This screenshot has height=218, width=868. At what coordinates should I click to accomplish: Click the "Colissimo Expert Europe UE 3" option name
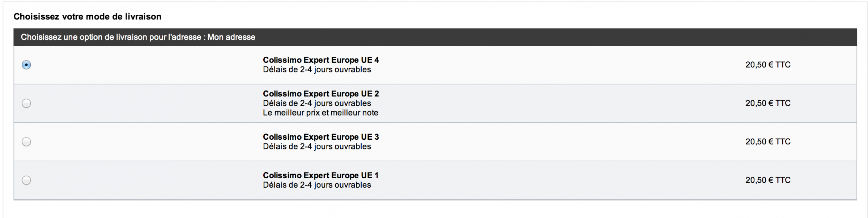pyautogui.click(x=321, y=137)
